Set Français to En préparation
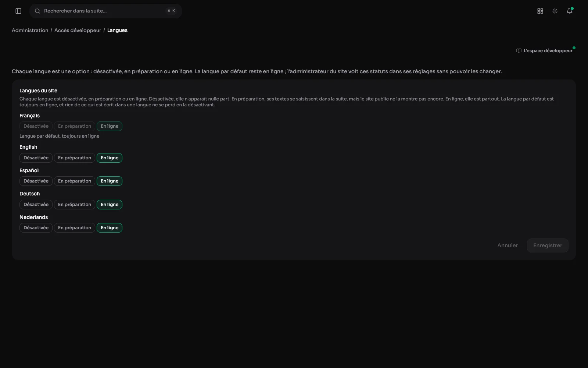 pyautogui.click(x=75, y=126)
